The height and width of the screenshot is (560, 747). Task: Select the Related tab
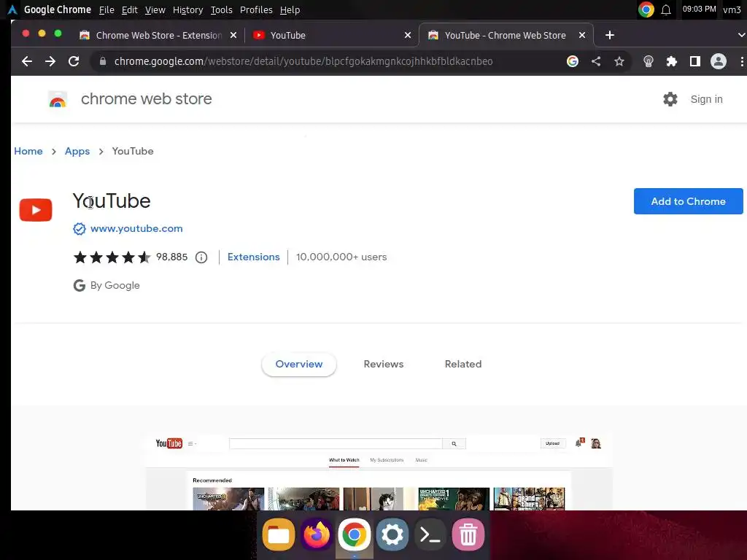click(463, 365)
